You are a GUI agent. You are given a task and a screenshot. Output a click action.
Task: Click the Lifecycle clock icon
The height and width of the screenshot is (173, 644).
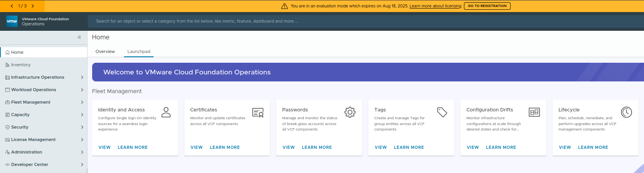point(626,112)
